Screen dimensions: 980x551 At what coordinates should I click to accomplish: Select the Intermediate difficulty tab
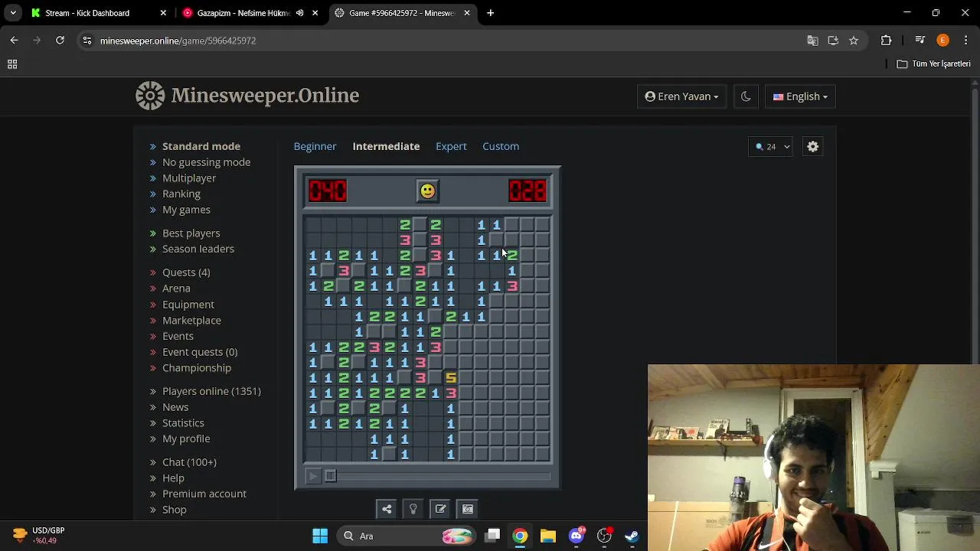(x=386, y=146)
